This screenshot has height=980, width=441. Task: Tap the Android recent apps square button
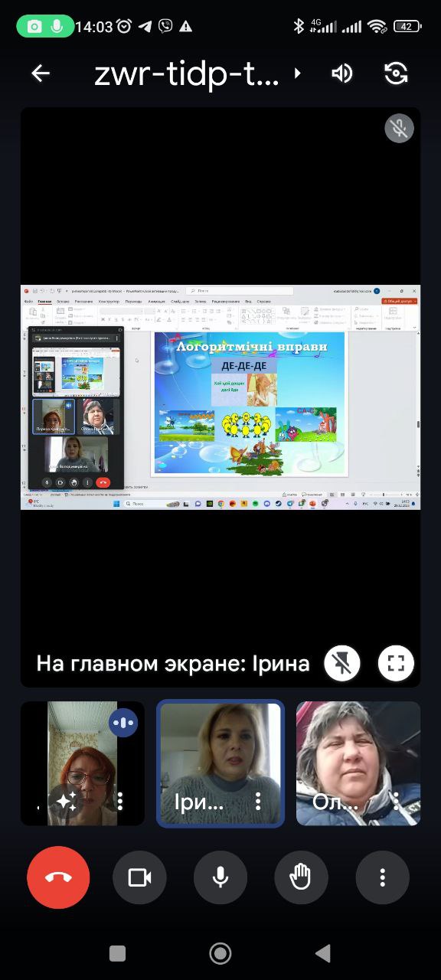[117, 953]
